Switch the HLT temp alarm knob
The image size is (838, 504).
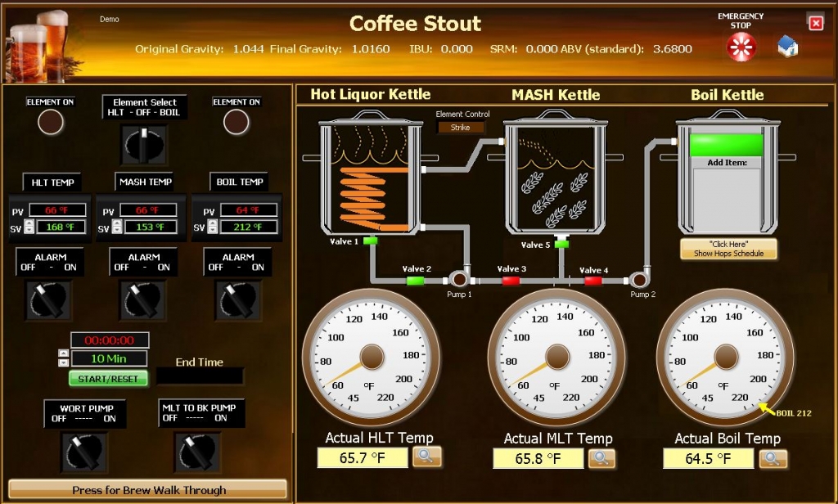click(50, 300)
